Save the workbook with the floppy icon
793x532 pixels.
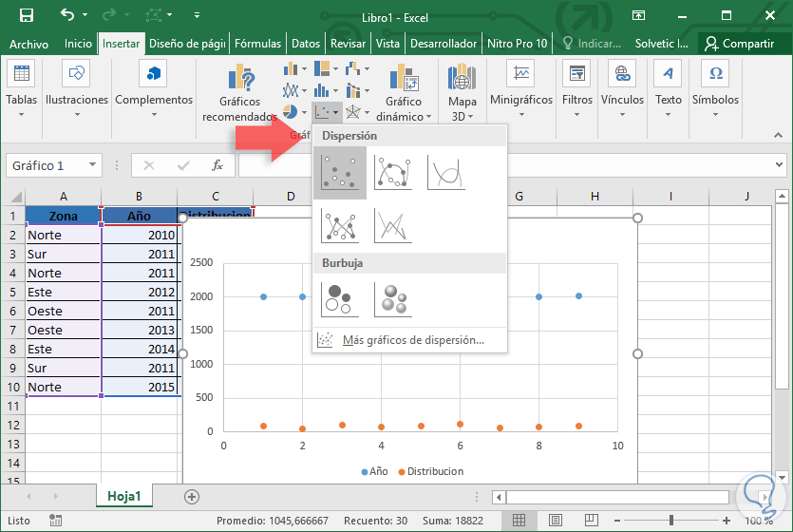coord(27,15)
